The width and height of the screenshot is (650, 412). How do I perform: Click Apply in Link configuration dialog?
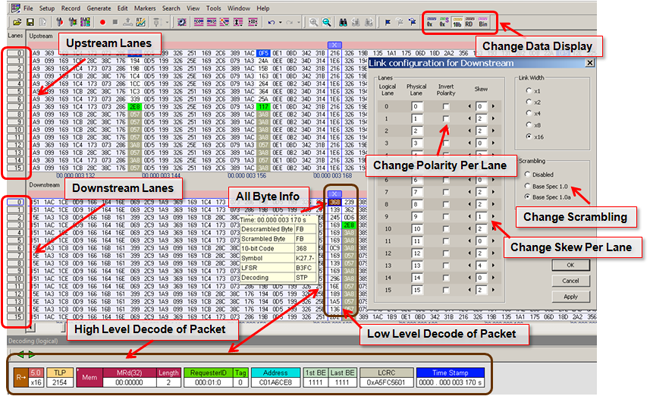(570, 297)
